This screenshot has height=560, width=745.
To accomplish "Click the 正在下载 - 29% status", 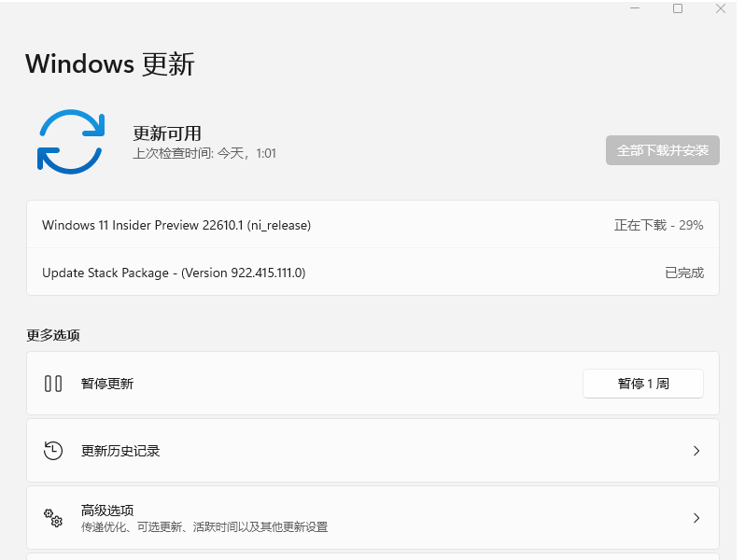I will point(658,225).
